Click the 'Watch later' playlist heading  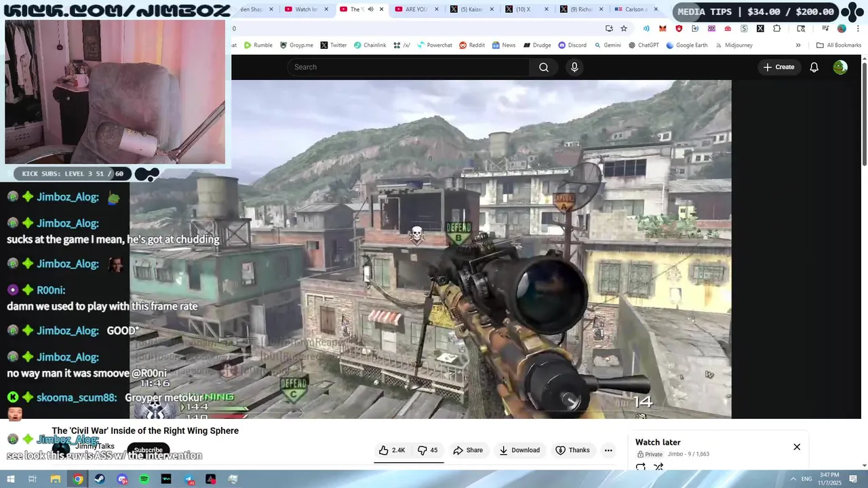658,443
